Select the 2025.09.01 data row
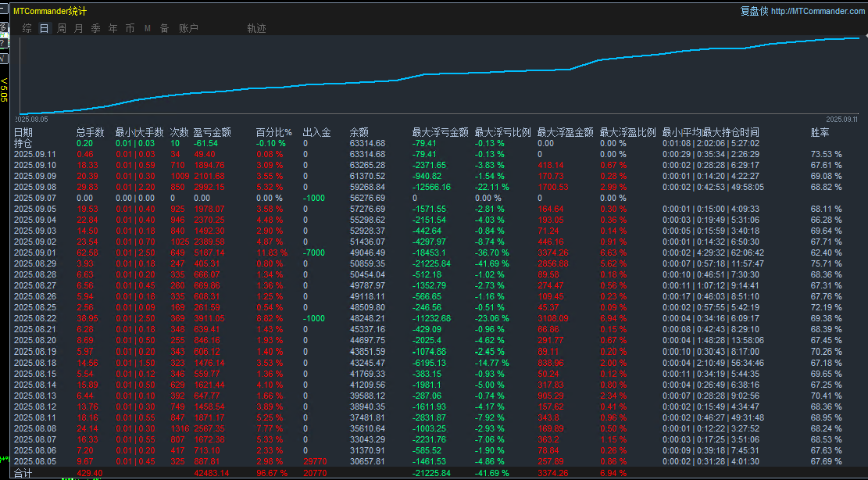Viewport: 868px width, 480px height. pos(35,253)
